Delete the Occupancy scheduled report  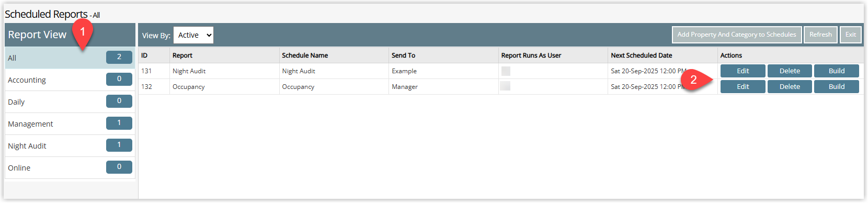[x=790, y=87]
